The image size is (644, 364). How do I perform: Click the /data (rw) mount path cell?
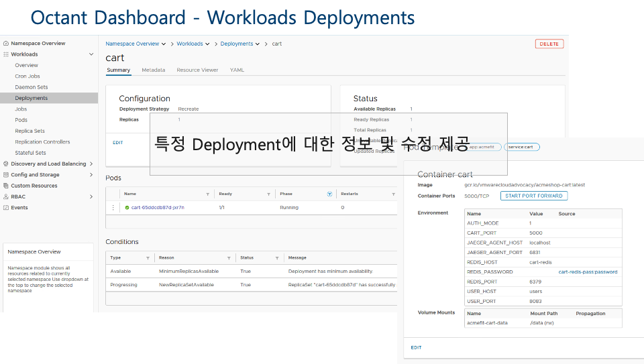click(542, 323)
